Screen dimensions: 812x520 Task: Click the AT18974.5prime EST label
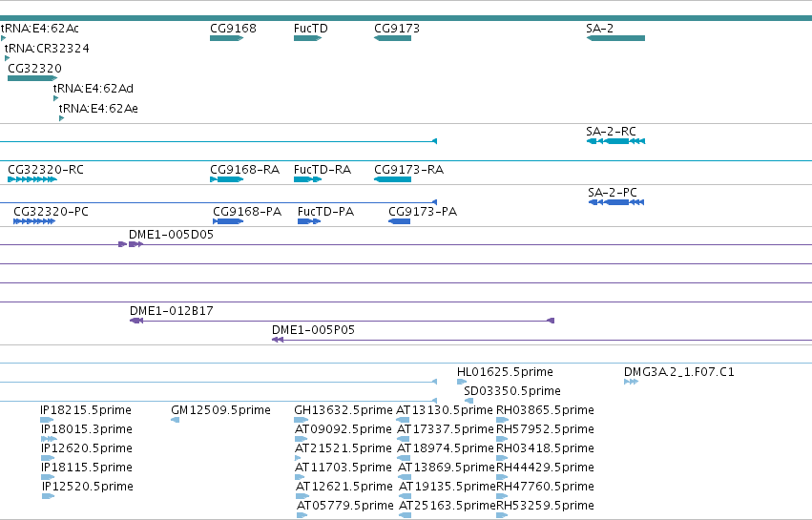(446, 448)
